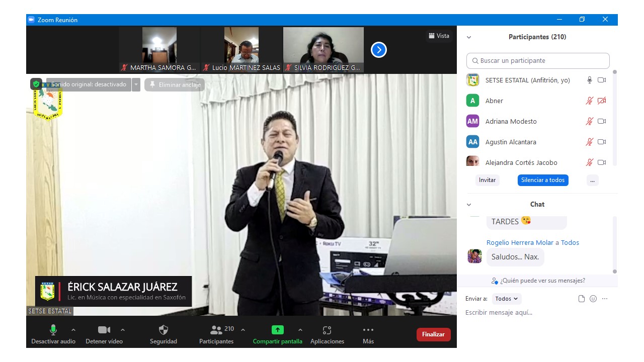Click the Invitar button
This screenshot has width=644, height=362.
pyautogui.click(x=487, y=180)
